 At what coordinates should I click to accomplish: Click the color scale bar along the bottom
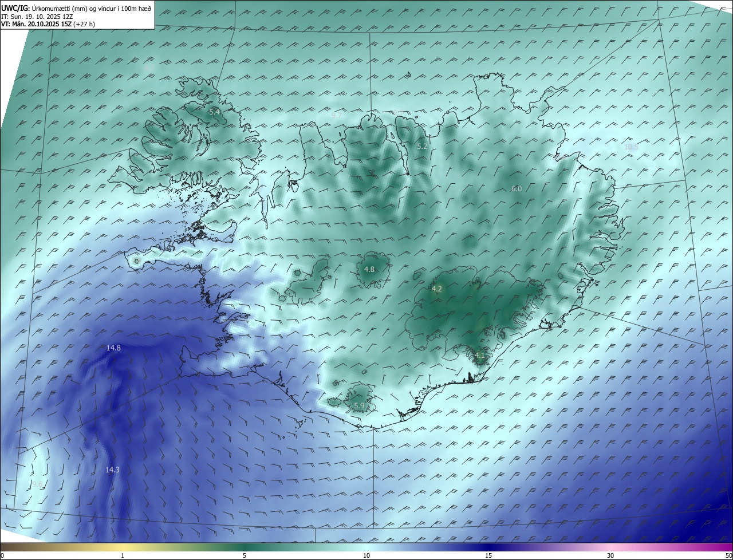(366, 547)
